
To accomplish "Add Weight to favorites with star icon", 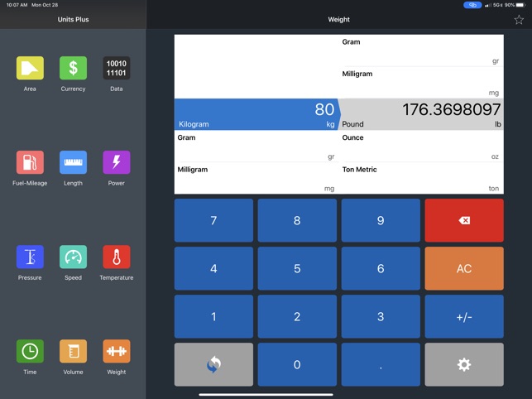I will click(519, 20).
